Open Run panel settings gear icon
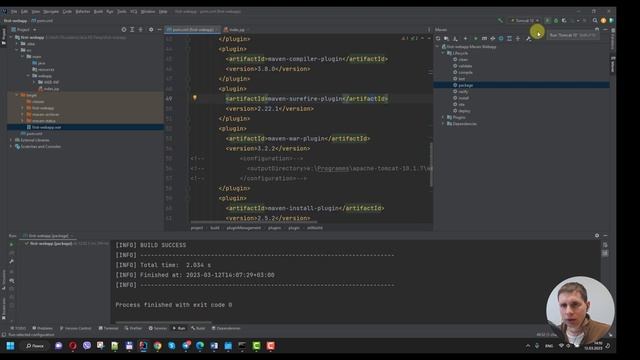Viewport: 640px width, 360px height. click(597, 236)
